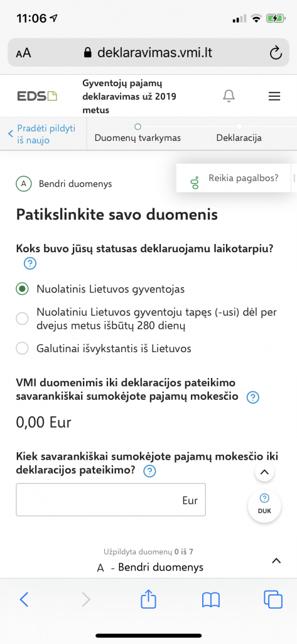
Task: Reload the page in Safari
Action: pos(276,53)
